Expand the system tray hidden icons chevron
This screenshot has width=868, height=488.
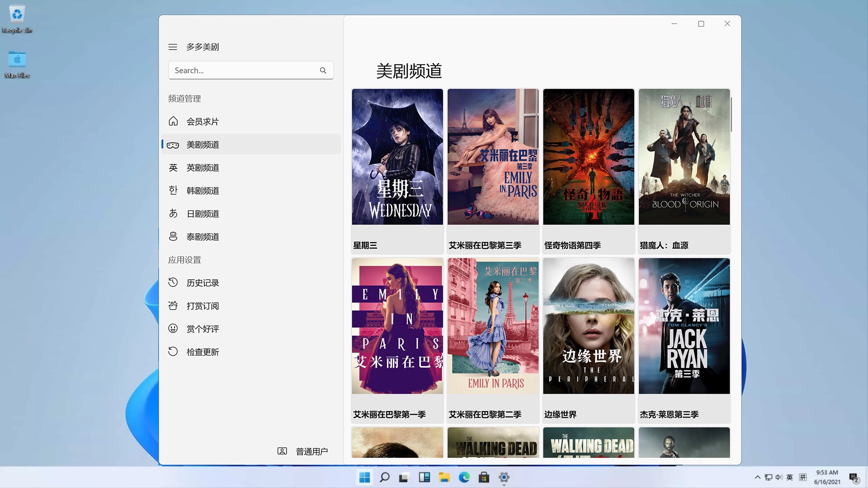[757, 478]
